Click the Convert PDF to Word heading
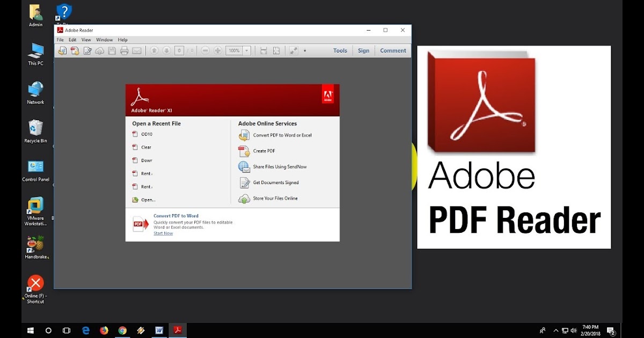Screen dimensions: 644x338 (x=176, y=216)
